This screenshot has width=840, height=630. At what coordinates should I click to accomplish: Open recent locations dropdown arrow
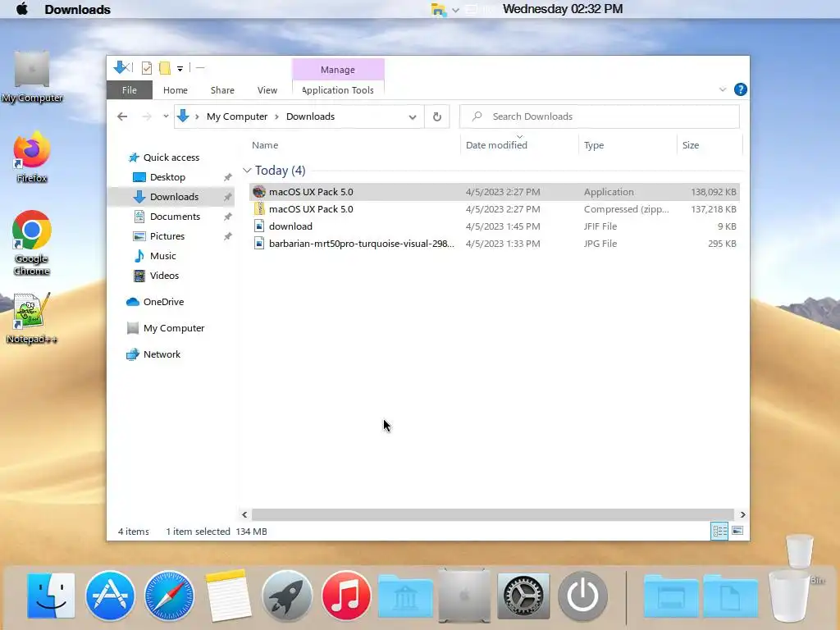tap(166, 116)
